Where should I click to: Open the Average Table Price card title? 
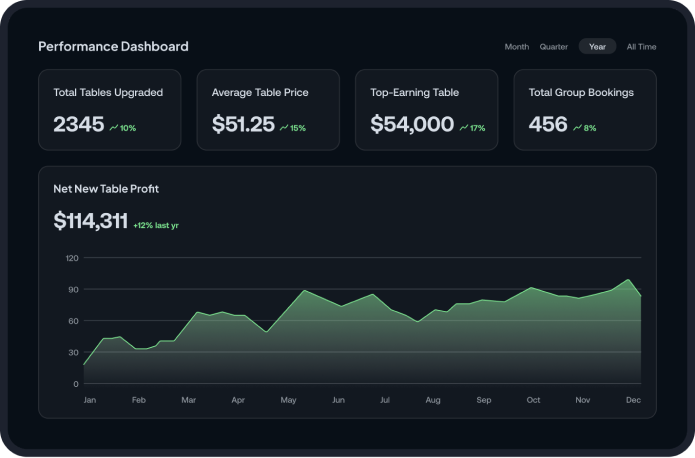point(260,92)
